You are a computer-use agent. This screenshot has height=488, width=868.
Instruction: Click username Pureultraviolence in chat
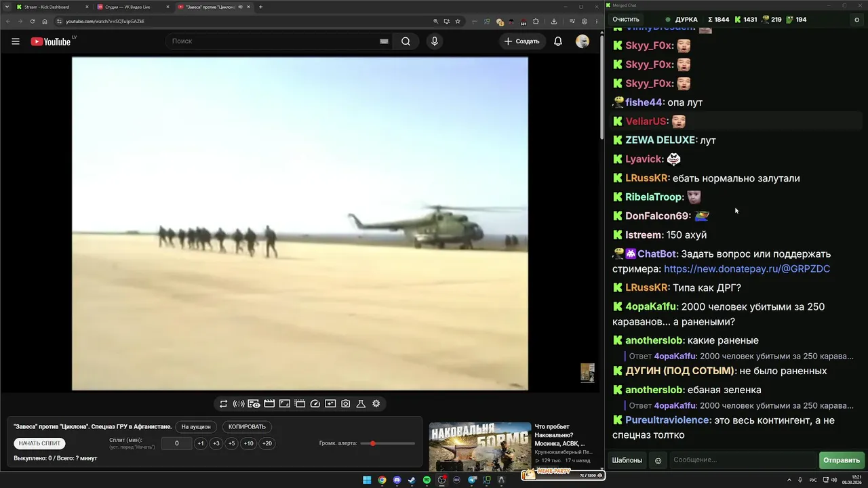coord(668,420)
